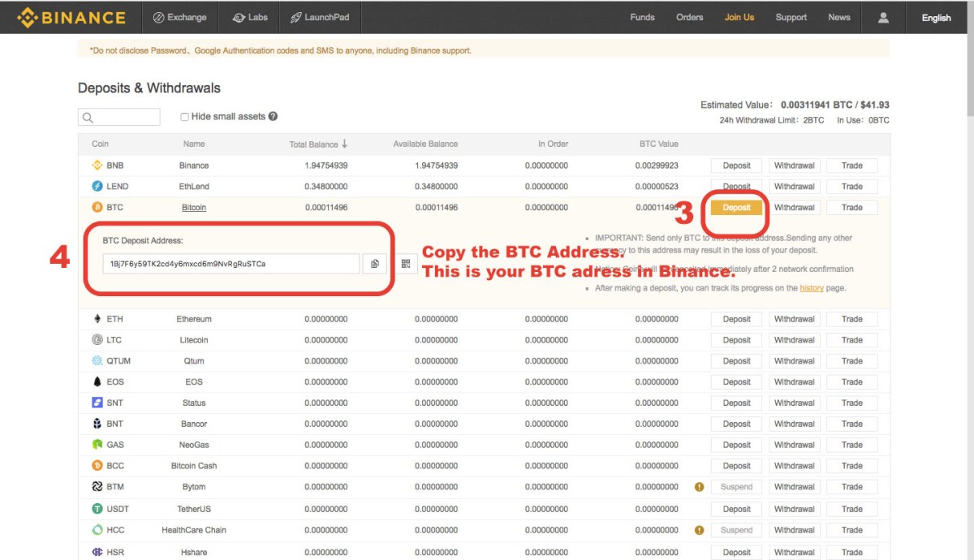Click Trade for Qtum

pyautogui.click(x=852, y=361)
